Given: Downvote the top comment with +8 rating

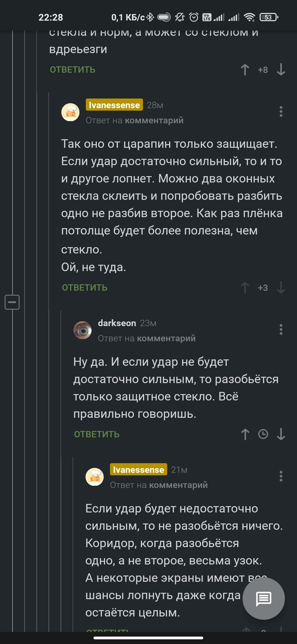Looking at the screenshot, I should point(281,70).
